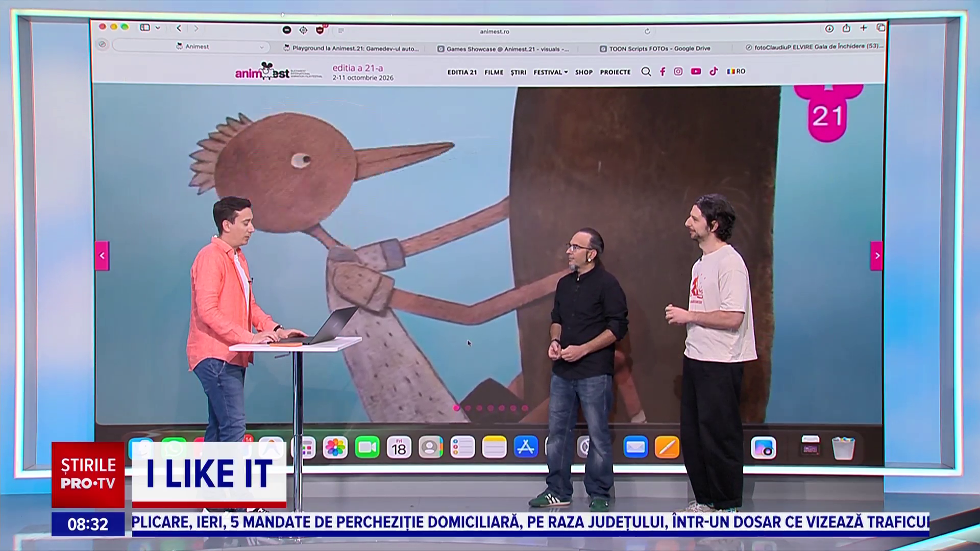Screen dimensions: 980x551
Task: Switch to Games Showcase @ Animest.21 tab
Action: coord(503,49)
